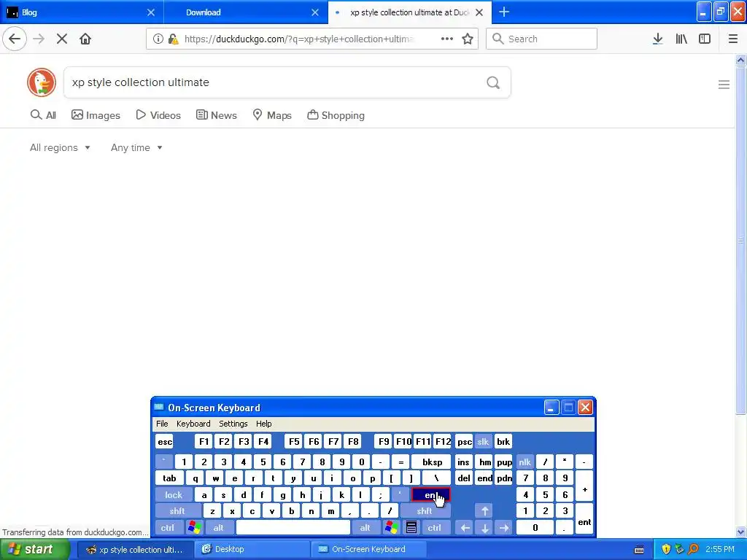Image resolution: width=747 pixels, height=560 pixels.
Task: Expand the Any time dropdown
Action: coord(136,147)
